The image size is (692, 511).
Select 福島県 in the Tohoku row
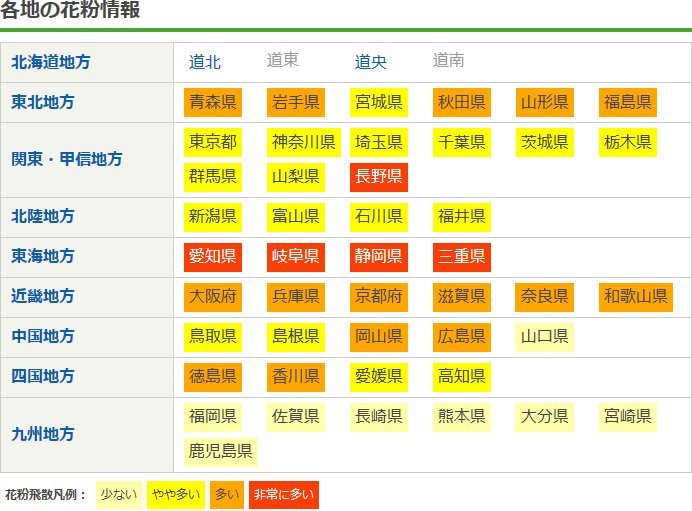[628, 102]
